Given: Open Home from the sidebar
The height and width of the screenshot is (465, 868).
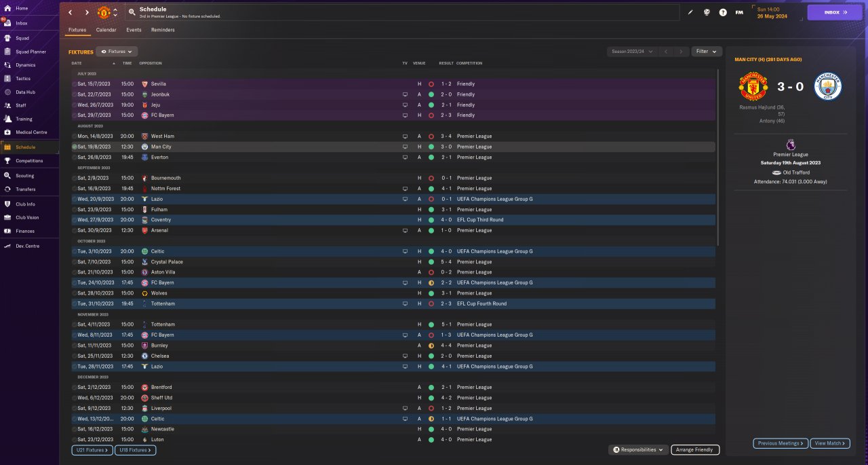Looking at the screenshot, I should [x=29, y=8].
